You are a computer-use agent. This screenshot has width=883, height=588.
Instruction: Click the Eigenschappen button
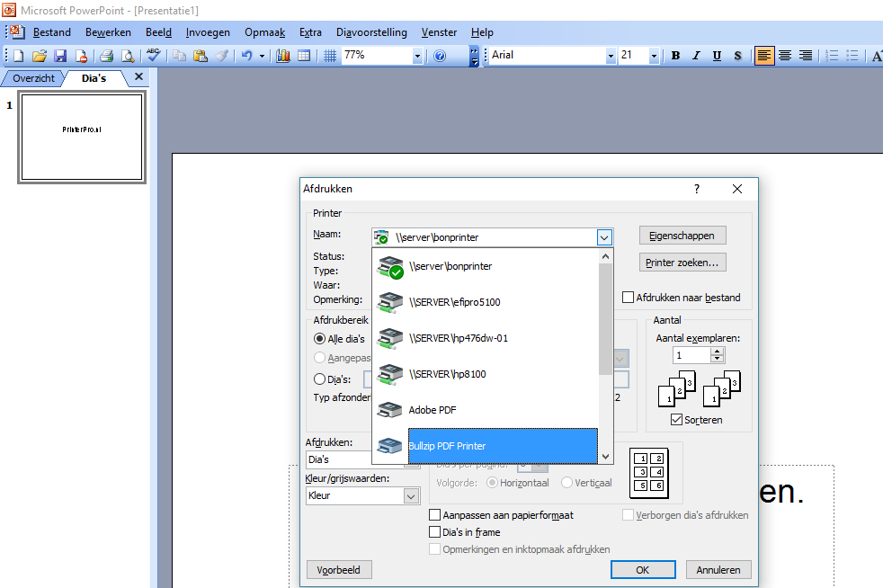tap(682, 236)
